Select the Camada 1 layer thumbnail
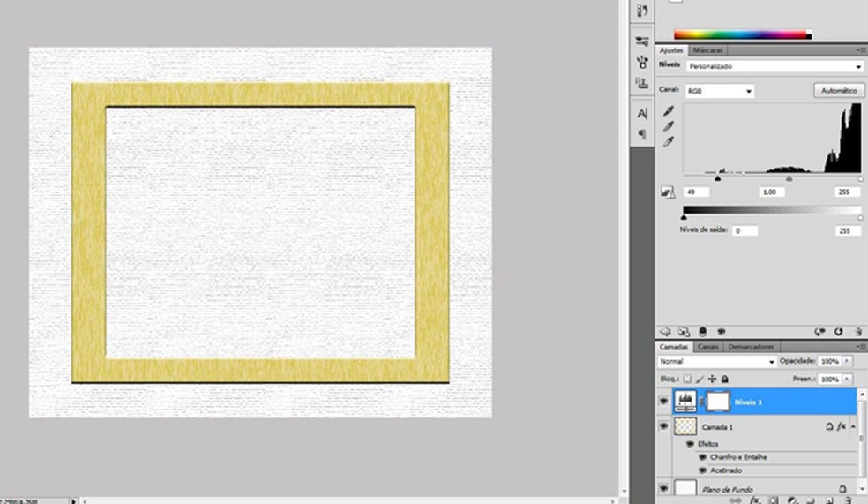This screenshot has width=868, height=504. [685, 426]
